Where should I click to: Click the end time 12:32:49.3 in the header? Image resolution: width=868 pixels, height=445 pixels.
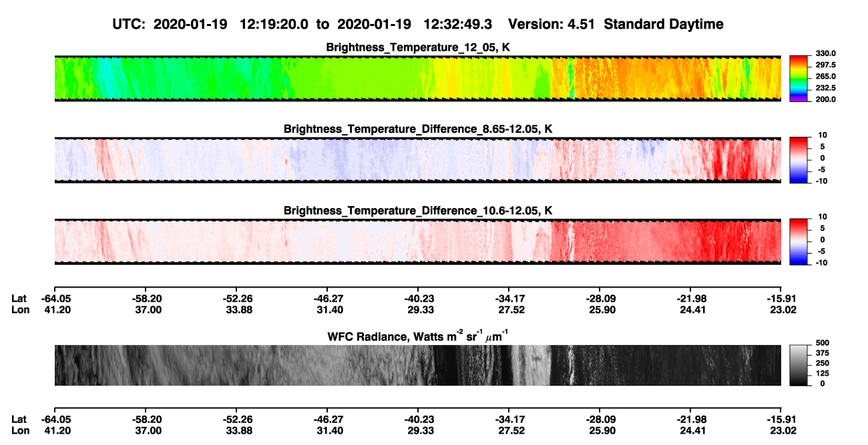(458, 24)
